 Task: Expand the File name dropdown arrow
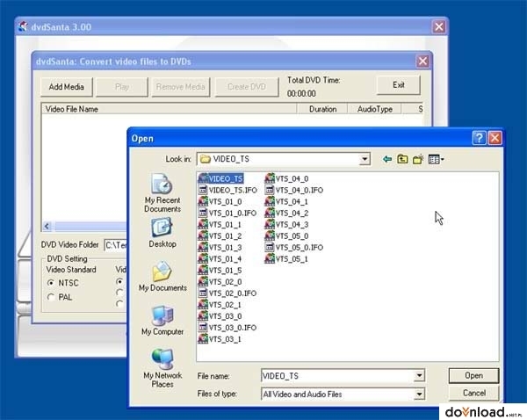(419, 375)
